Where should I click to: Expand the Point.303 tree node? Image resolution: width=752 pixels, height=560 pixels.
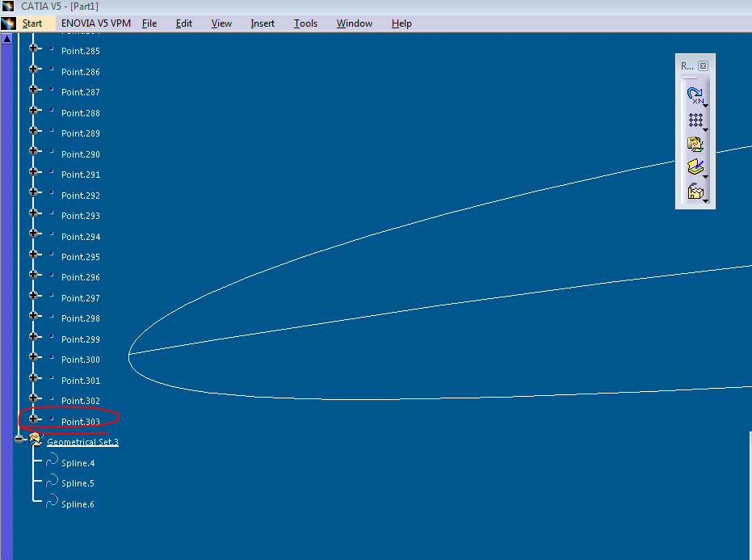(34, 419)
